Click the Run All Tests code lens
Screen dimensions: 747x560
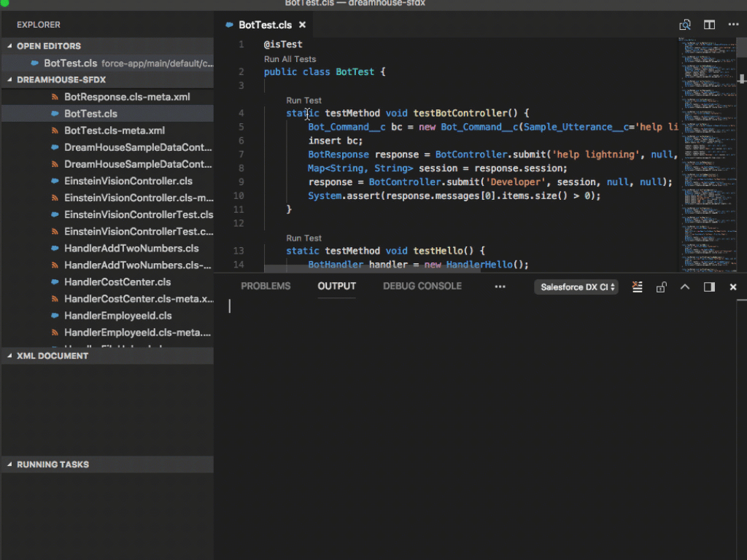click(290, 59)
